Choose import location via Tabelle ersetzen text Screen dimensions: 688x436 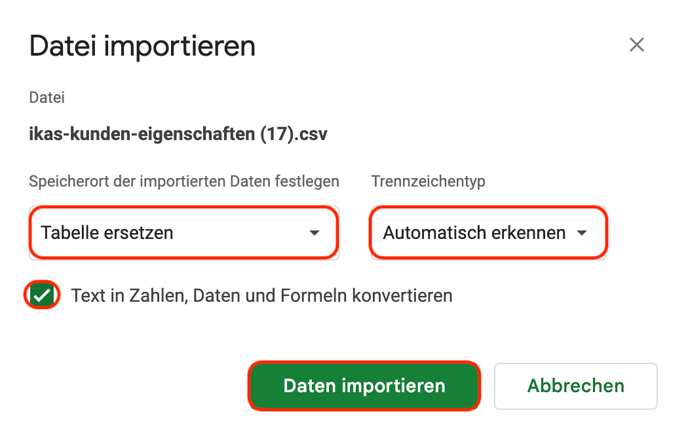pyautogui.click(x=107, y=233)
